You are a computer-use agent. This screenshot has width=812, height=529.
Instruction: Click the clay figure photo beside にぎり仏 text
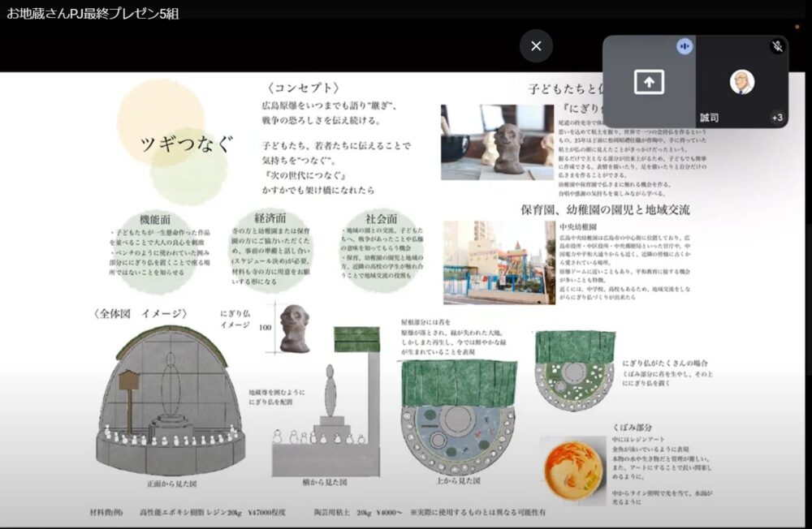[x=496, y=142]
